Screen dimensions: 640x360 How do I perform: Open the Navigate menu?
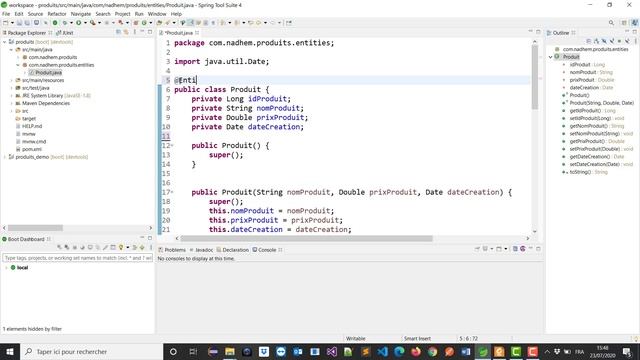(81, 14)
